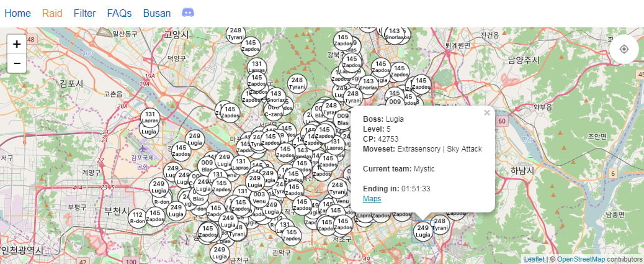
Task: Open the OpenStreetMap attribution link
Action: click(x=581, y=259)
